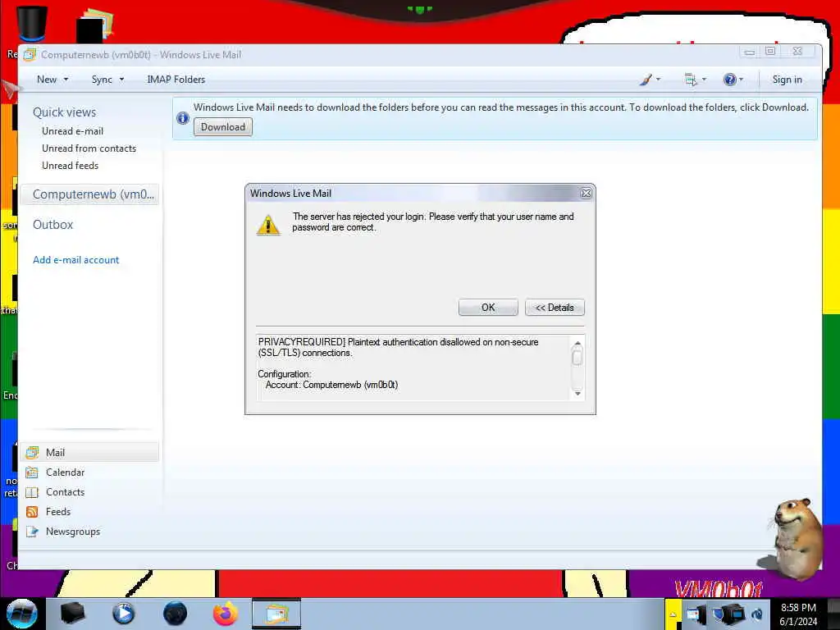Collapse the error with << Details button
The width and height of the screenshot is (840, 630).
[555, 308]
